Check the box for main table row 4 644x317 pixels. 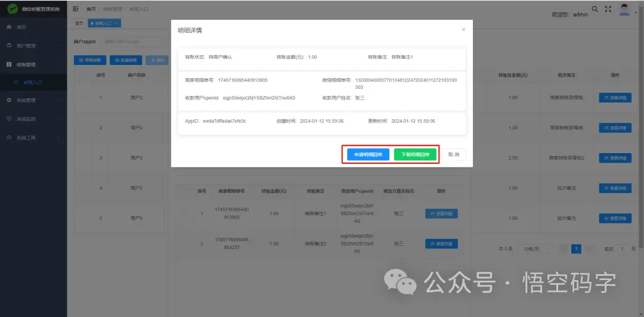(83, 188)
